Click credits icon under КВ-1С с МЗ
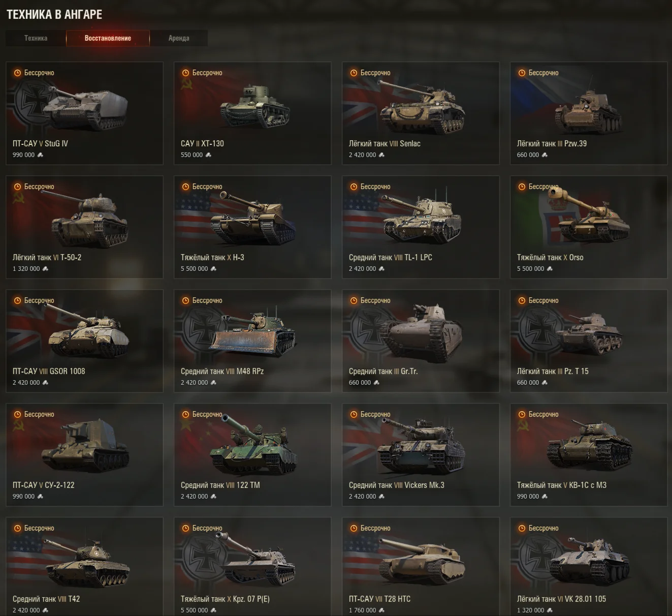The image size is (672, 616). pos(545,497)
